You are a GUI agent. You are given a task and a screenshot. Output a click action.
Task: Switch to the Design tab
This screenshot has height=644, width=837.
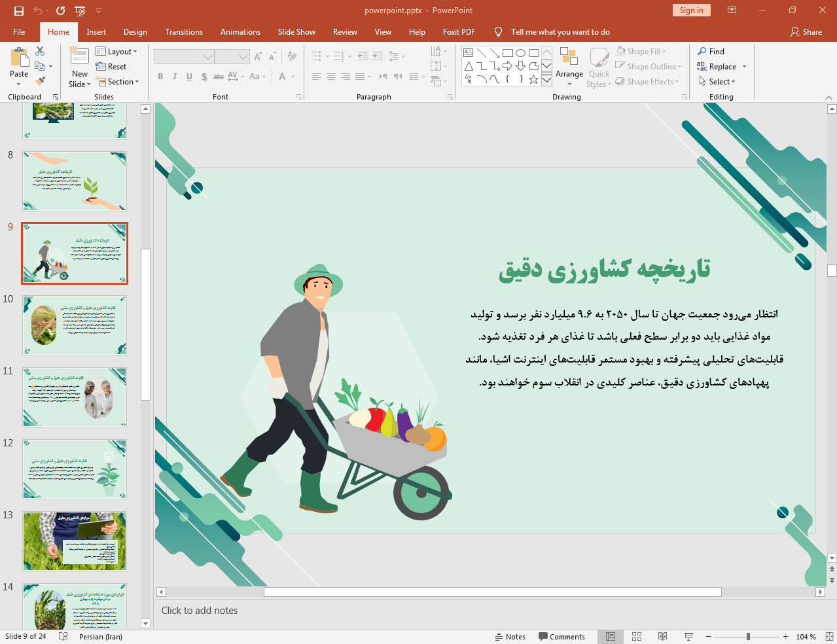click(x=135, y=32)
